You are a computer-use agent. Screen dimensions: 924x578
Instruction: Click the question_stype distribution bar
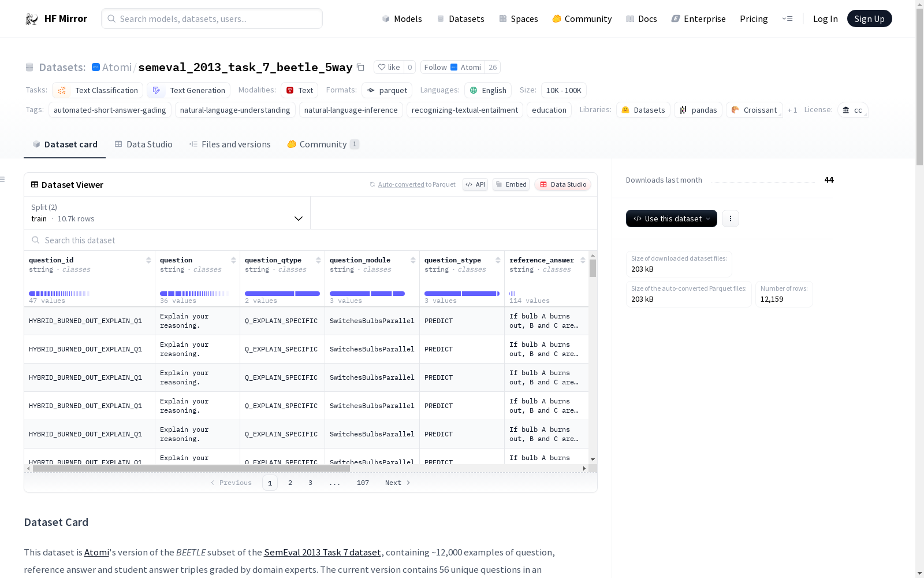tap(462, 294)
